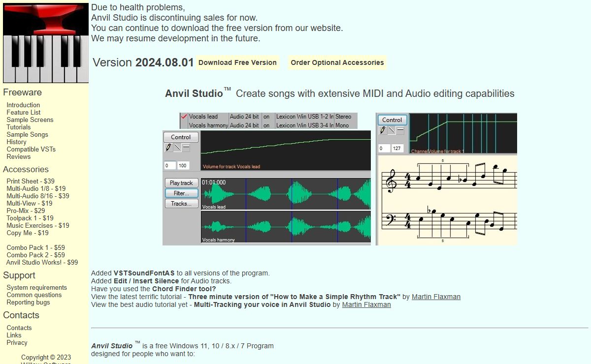Click the 'Edit / Insert Silence' text
591x364 pixels.
(x=146, y=281)
